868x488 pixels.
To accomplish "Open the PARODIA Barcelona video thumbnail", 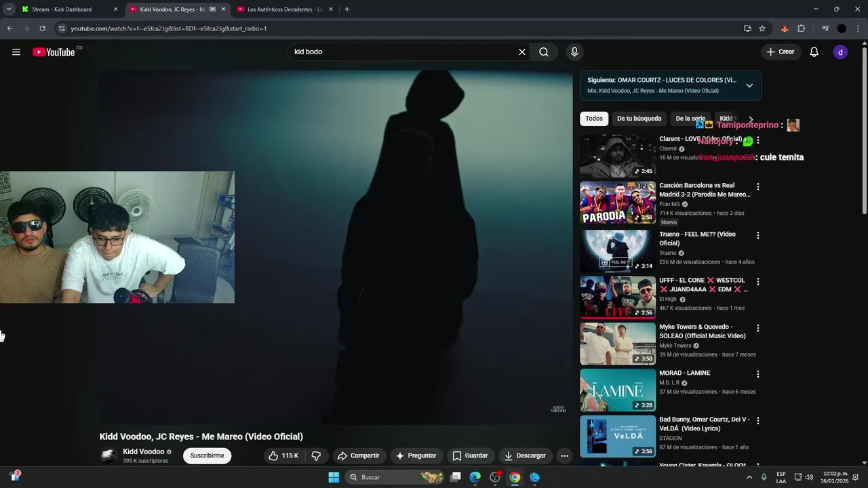I will tap(617, 203).
